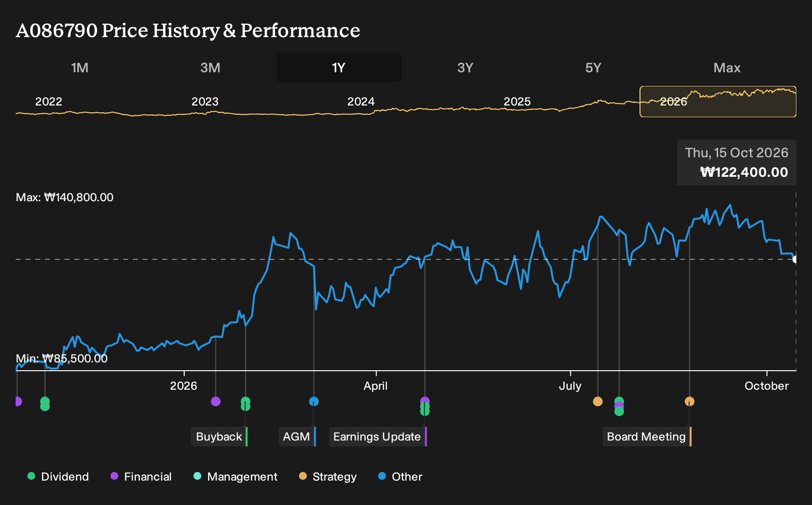812x505 pixels.
Task: Click the blue event marker above AGM
Action: [314, 401]
